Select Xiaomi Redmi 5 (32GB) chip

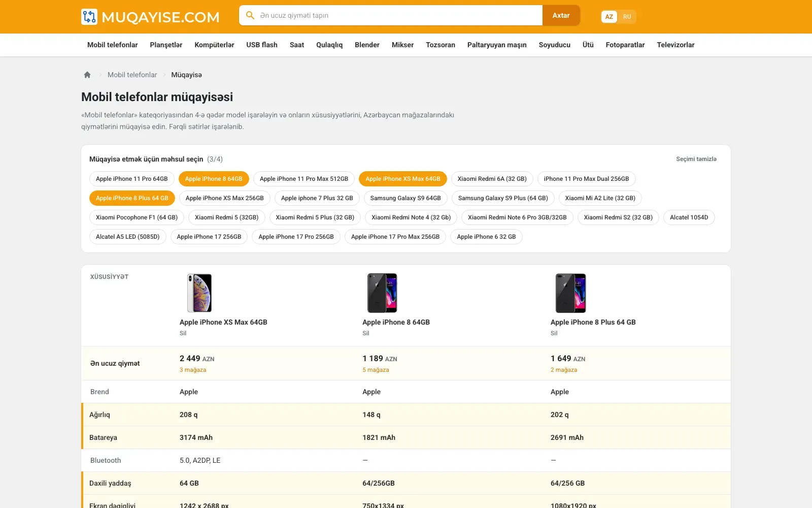227,217
